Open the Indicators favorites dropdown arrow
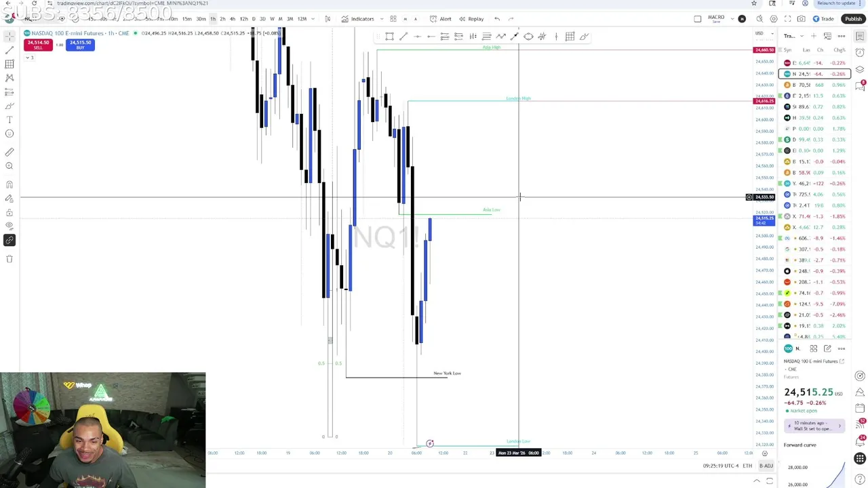The width and height of the screenshot is (868, 488). [382, 19]
